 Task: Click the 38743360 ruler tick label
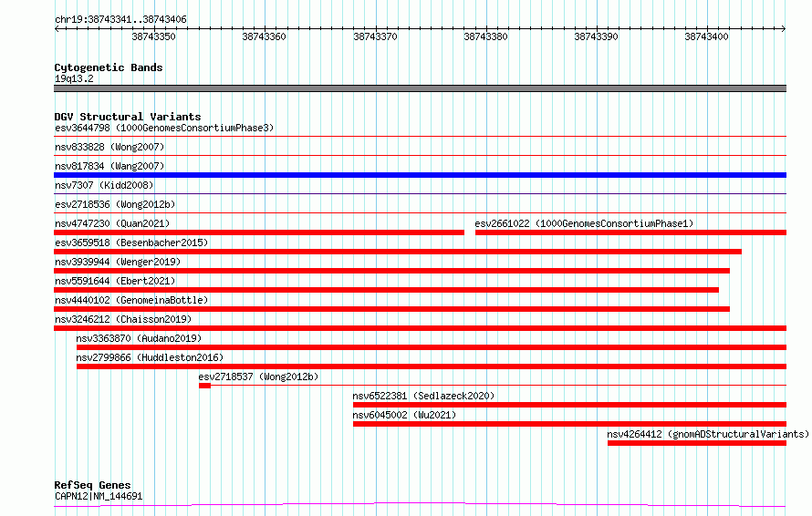coord(264,36)
